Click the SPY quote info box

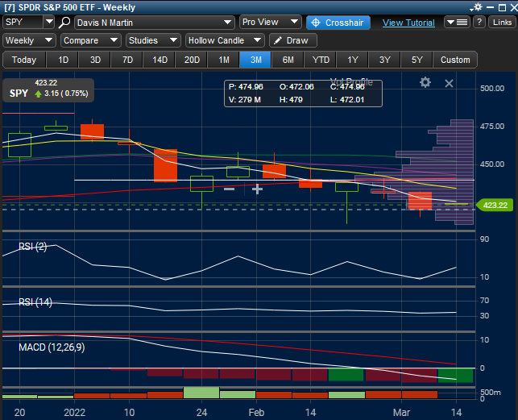point(48,89)
